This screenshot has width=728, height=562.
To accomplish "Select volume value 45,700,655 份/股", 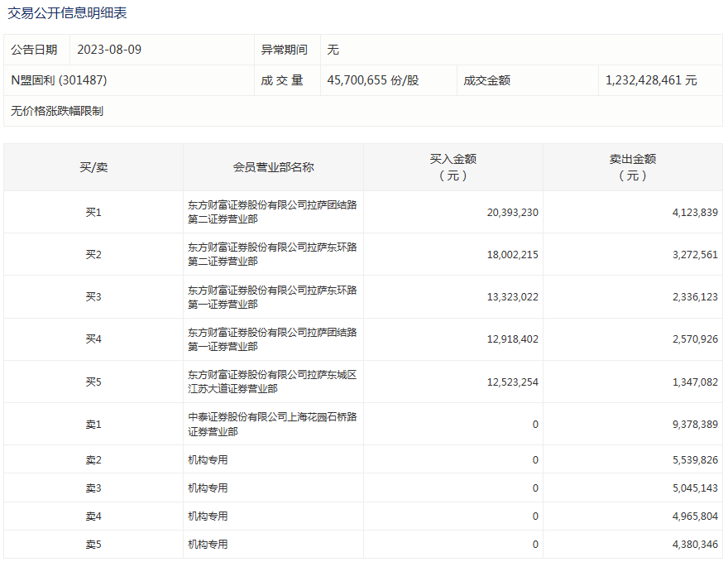I will (373, 80).
